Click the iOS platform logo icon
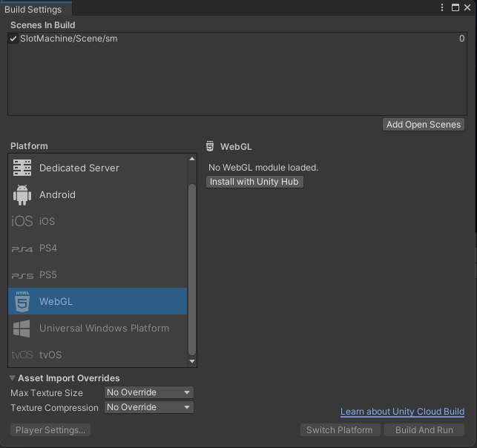 point(22,221)
